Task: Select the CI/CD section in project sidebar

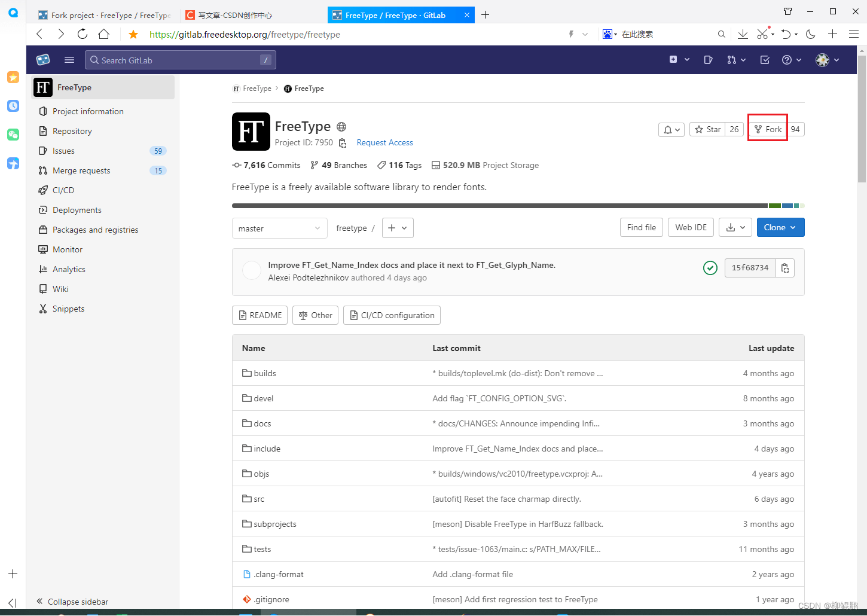Action: [62, 190]
